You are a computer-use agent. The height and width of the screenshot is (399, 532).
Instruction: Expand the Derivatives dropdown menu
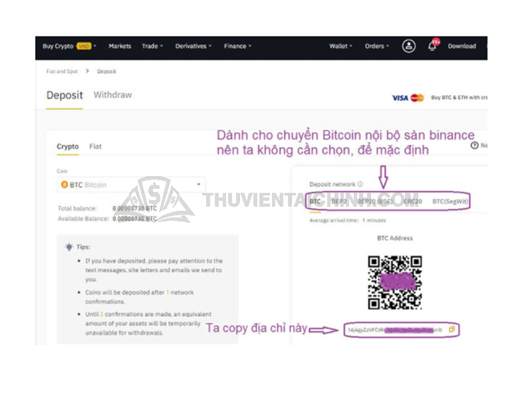click(x=194, y=46)
